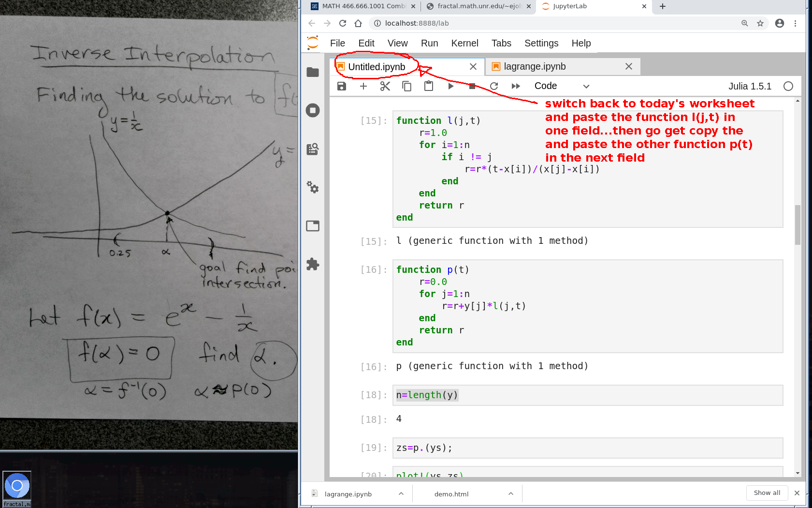Expand options for lagrange.ipynb download
The width and height of the screenshot is (812, 508).
(x=401, y=493)
